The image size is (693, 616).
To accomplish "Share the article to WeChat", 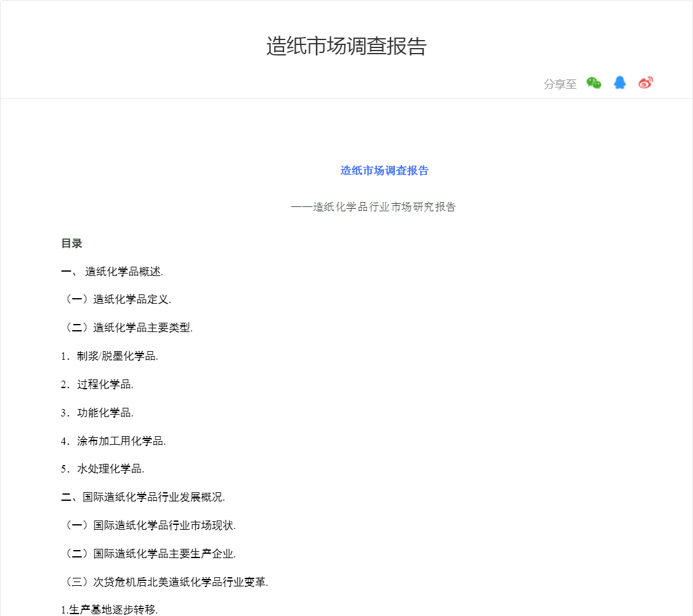I will coord(594,83).
